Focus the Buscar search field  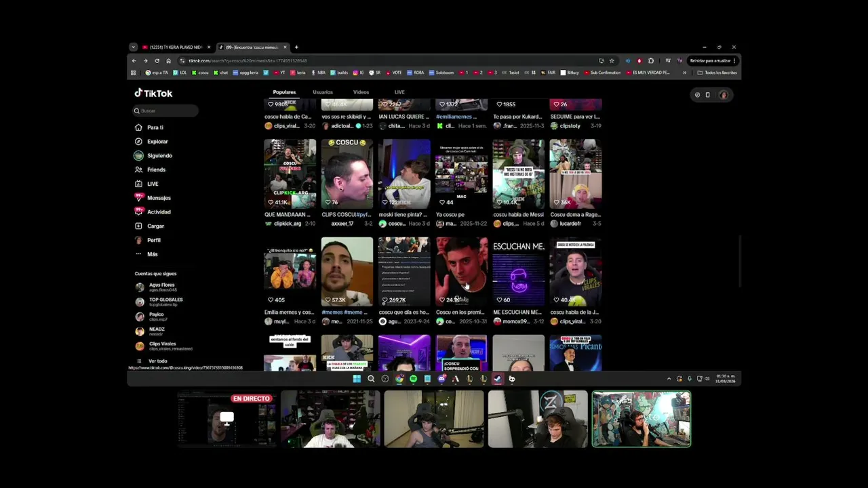pyautogui.click(x=166, y=110)
